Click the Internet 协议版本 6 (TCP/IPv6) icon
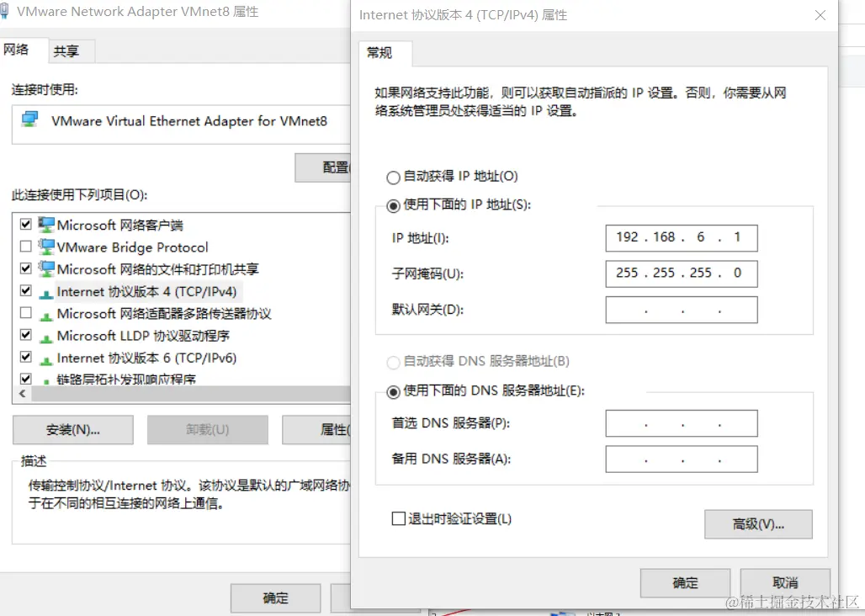Viewport: 865px width, 616px height. [46, 360]
